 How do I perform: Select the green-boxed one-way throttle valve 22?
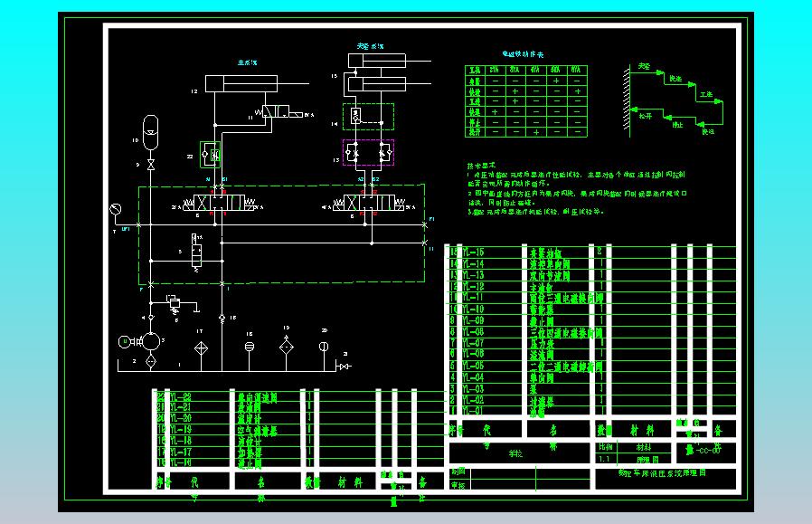[x=211, y=155]
